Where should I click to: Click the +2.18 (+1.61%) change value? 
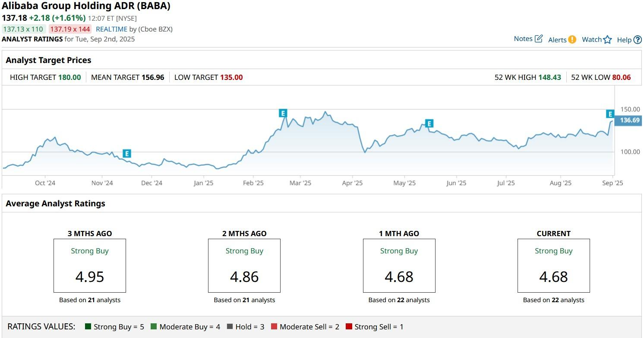coord(57,18)
